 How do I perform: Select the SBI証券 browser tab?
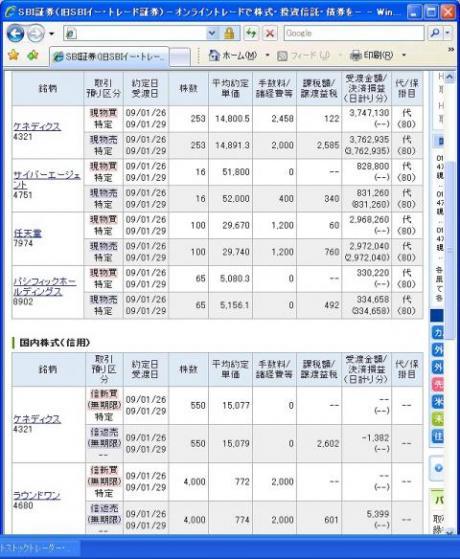pos(109,56)
